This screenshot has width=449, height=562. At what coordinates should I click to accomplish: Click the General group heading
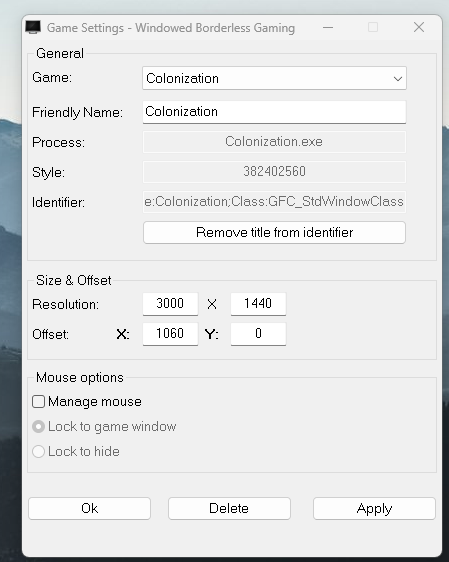point(60,53)
